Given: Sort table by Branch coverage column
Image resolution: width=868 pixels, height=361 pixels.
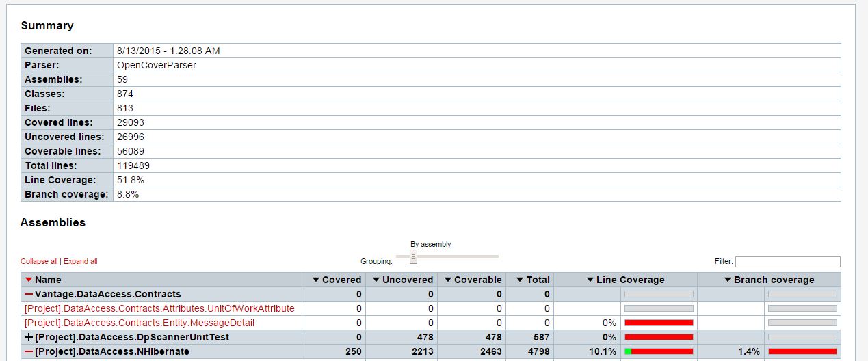Looking at the screenshot, I should click(x=770, y=280).
